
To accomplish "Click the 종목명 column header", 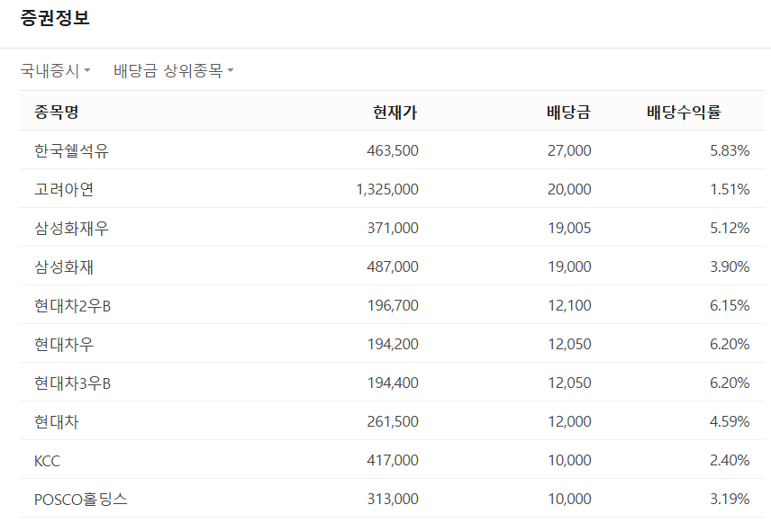I will coord(57,112).
